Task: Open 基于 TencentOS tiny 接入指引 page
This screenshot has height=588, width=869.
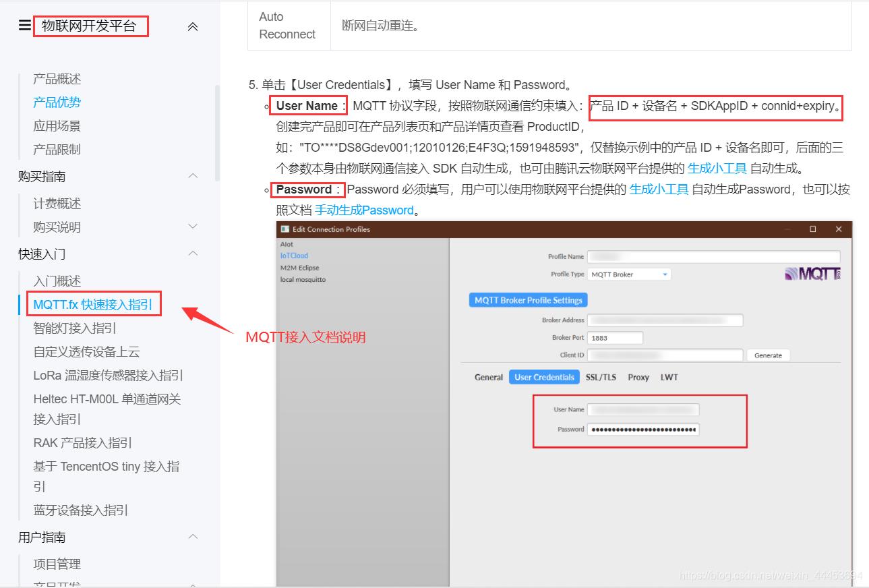Action: click(107, 477)
